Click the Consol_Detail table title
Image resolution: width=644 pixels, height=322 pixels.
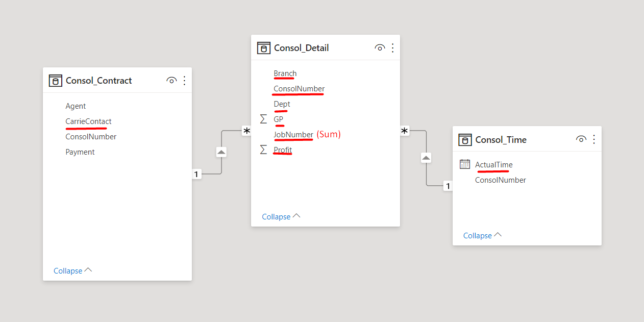302,48
